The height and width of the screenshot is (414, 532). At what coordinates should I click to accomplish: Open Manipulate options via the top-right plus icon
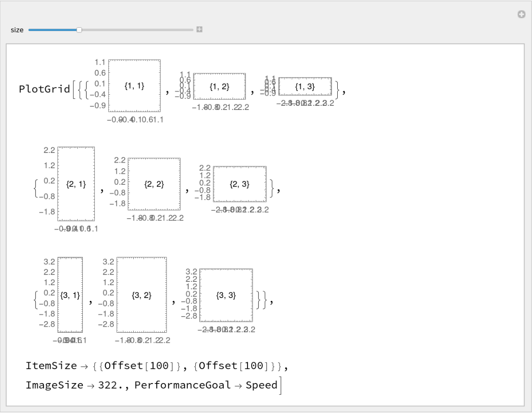[521, 14]
